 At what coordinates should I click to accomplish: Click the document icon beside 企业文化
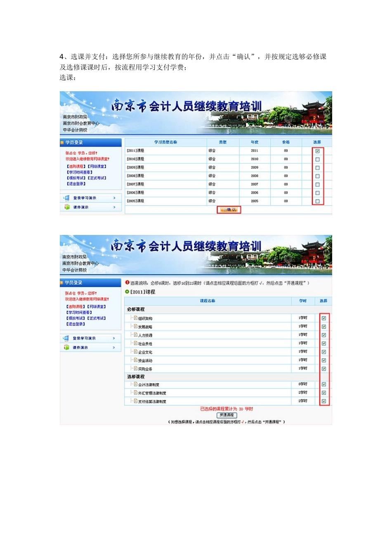point(135,351)
